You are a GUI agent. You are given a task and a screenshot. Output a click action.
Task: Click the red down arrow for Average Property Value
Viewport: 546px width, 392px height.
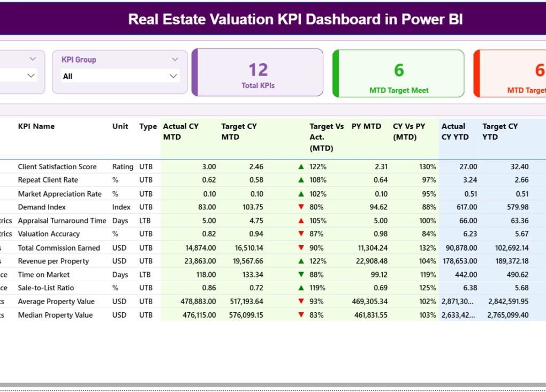(x=300, y=301)
